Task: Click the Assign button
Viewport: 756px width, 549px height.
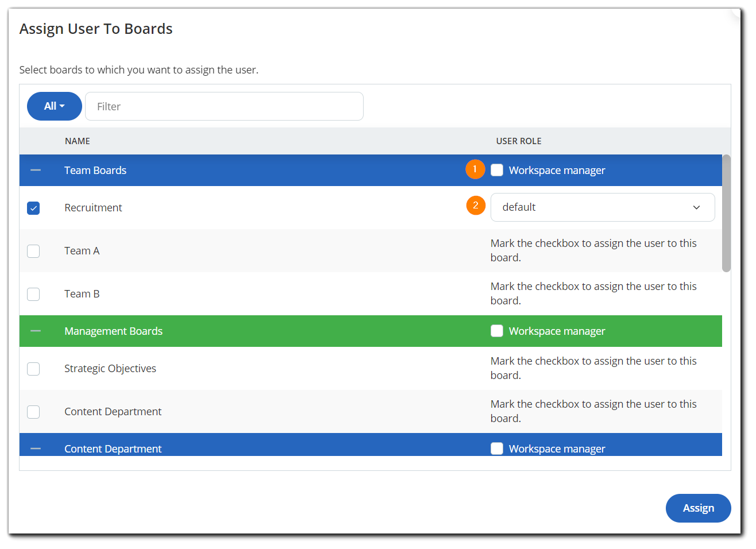Action: pos(699,508)
